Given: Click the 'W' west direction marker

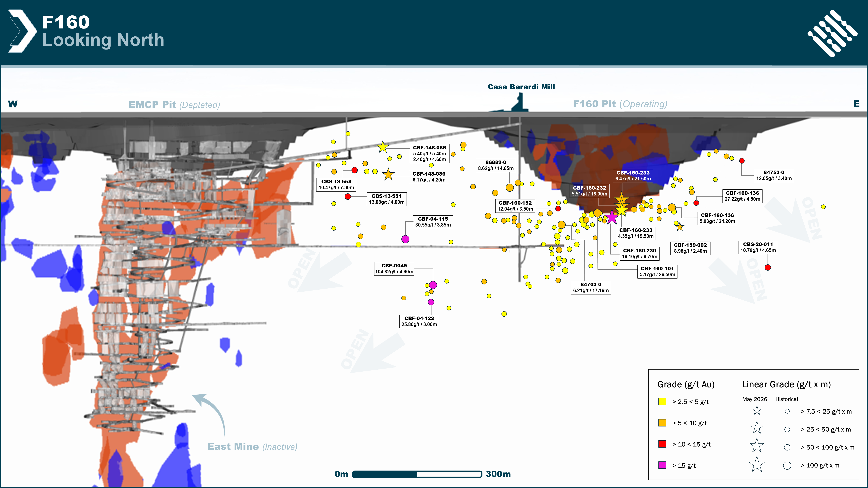Looking at the screenshot, I should (13, 104).
